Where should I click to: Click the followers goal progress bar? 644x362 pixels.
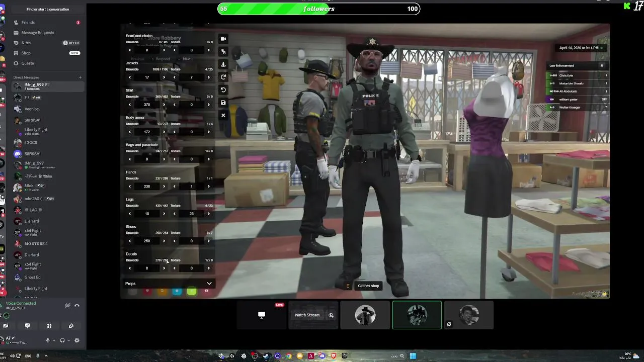(x=318, y=9)
